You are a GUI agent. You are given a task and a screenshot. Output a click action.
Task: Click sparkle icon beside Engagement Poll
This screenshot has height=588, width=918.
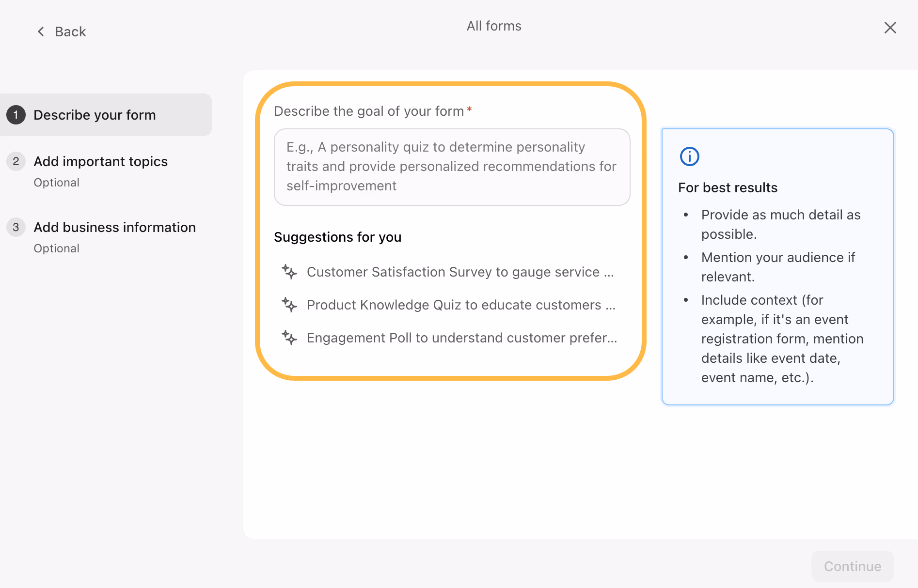click(x=289, y=338)
